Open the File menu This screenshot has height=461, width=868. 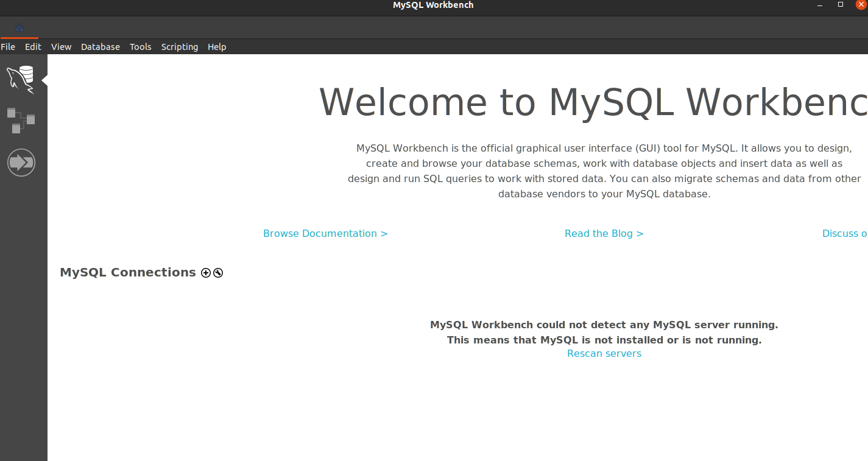(8, 47)
